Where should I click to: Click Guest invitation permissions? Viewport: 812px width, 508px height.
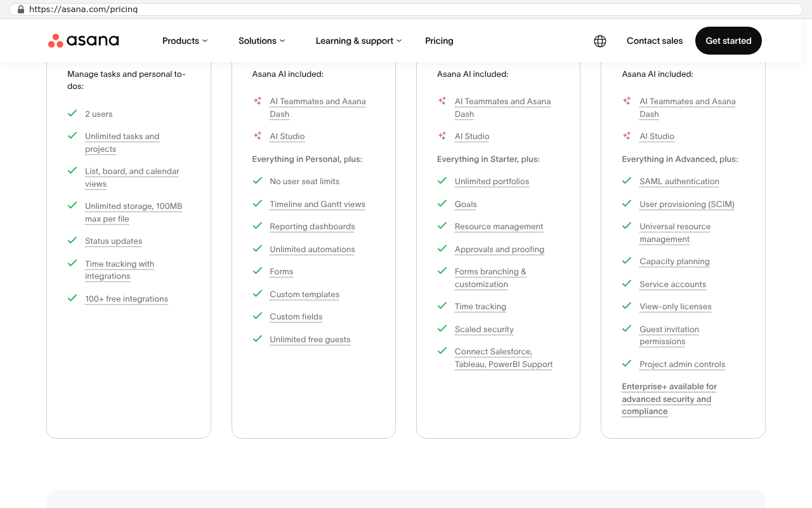[669, 335]
